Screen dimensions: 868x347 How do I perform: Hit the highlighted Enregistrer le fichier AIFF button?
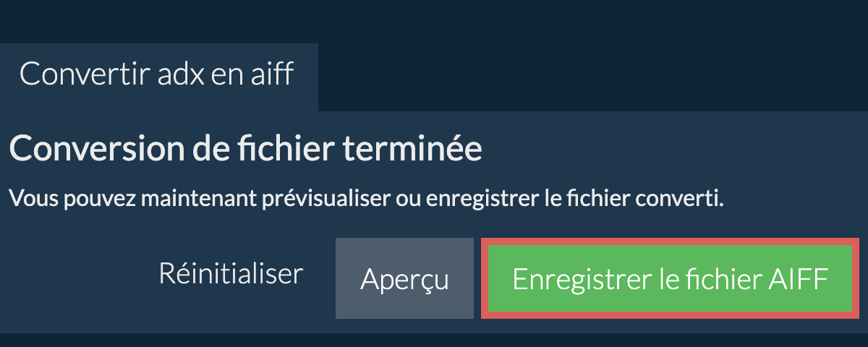pos(670,279)
